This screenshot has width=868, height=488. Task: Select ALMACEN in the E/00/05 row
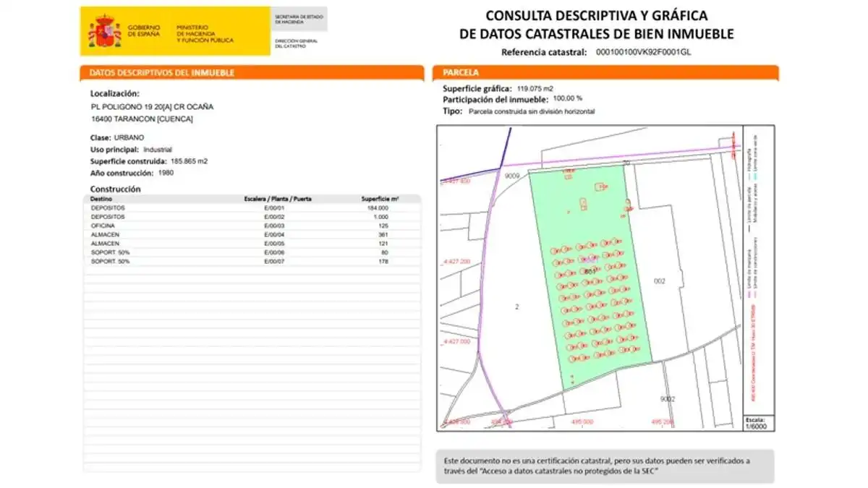coord(105,244)
